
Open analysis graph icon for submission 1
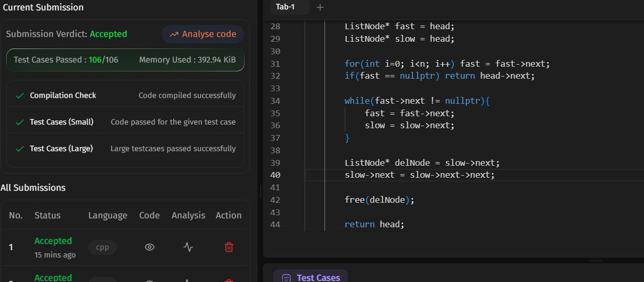click(188, 247)
